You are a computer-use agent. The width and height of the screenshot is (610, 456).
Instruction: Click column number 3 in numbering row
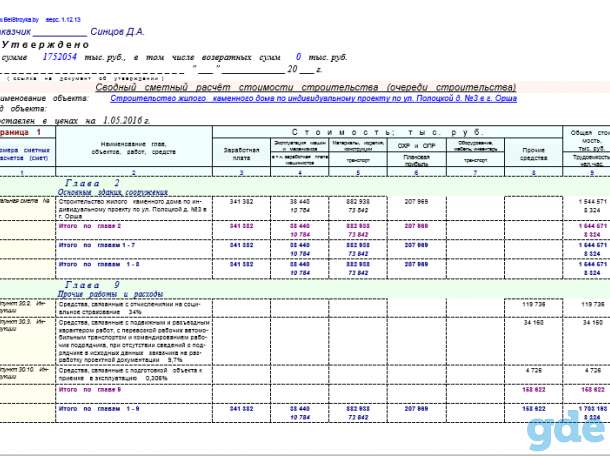pyautogui.click(x=241, y=173)
